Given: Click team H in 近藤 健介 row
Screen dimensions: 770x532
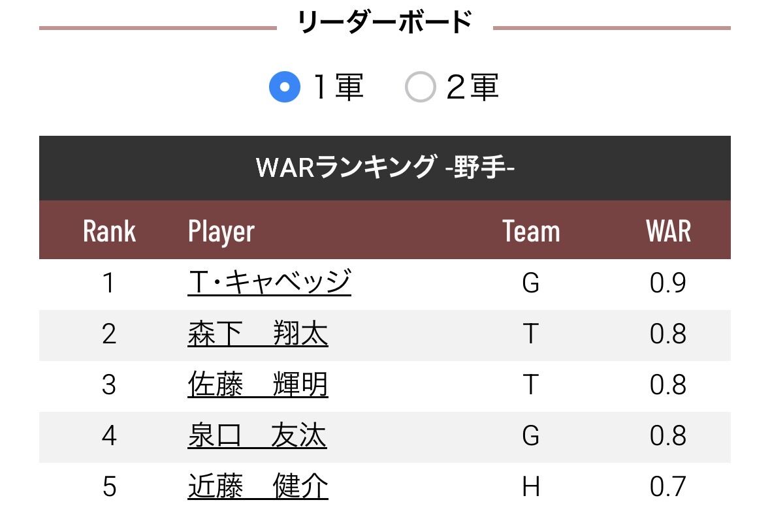Looking at the screenshot, I should pos(531,487).
